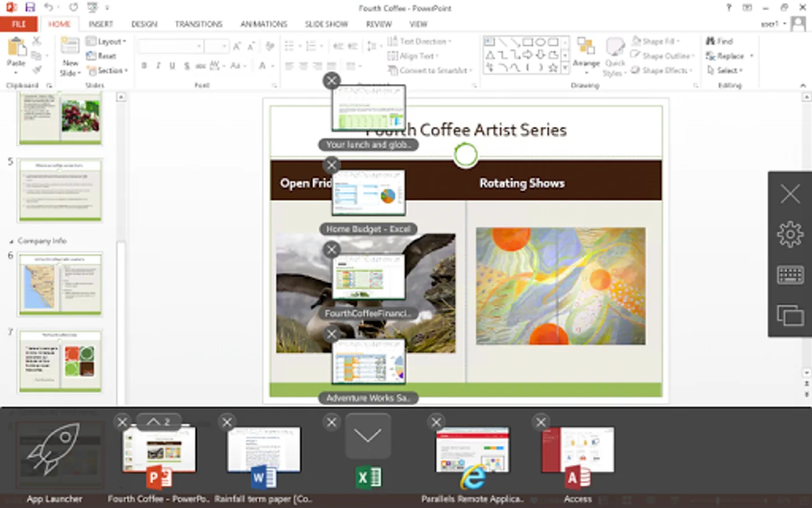The image size is (812, 508).
Task: Switch to the INSERT tab
Action: [x=101, y=24]
